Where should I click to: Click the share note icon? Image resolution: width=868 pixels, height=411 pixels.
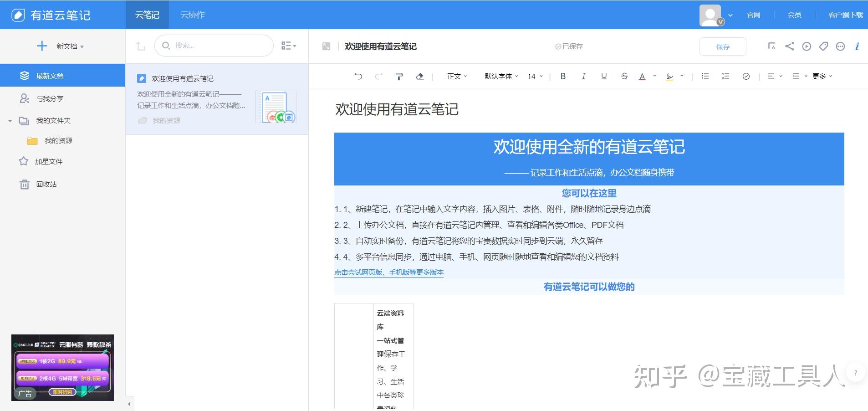point(789,46)
